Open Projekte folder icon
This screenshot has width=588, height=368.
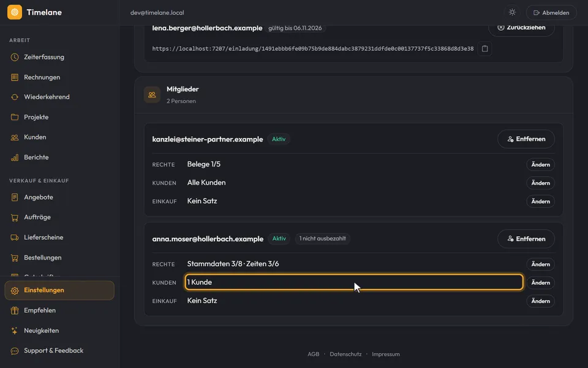(x=15, y=117)
